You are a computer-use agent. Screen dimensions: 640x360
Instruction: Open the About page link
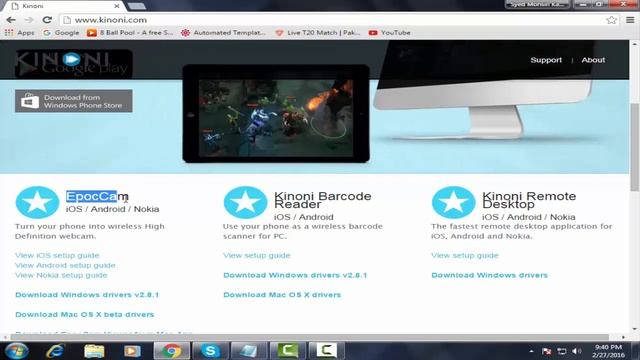point(593,60)
